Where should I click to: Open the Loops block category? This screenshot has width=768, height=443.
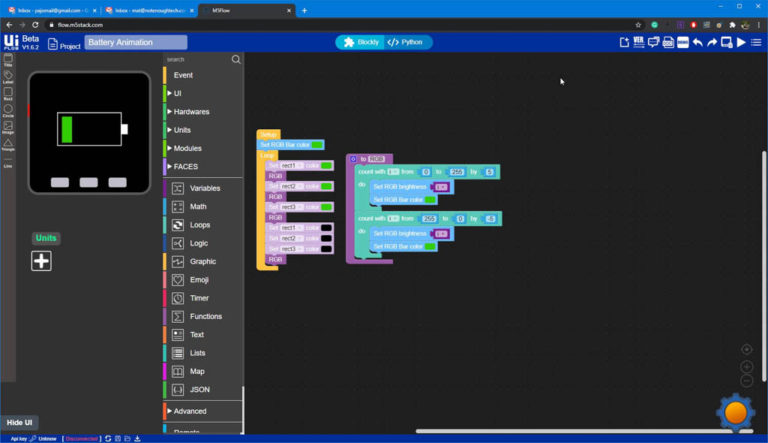coord(200,225)
